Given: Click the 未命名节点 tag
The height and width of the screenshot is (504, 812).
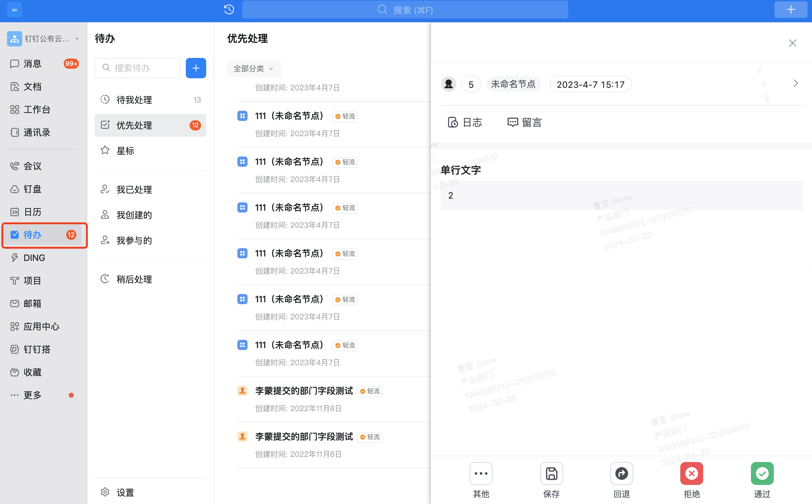Looking at the screenshot, I should 513,84.
